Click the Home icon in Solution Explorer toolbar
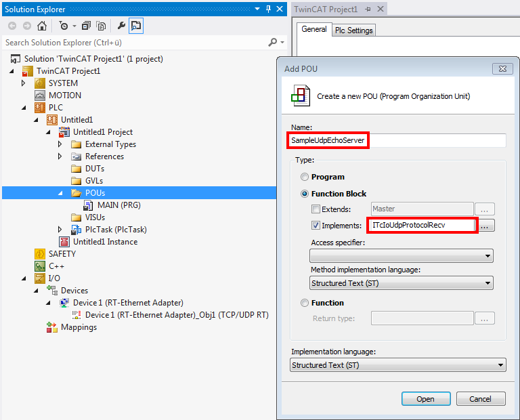 point(42,26)
